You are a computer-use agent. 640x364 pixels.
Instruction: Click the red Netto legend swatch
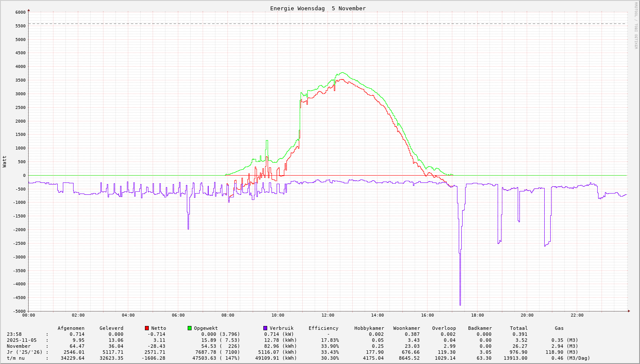147,328
